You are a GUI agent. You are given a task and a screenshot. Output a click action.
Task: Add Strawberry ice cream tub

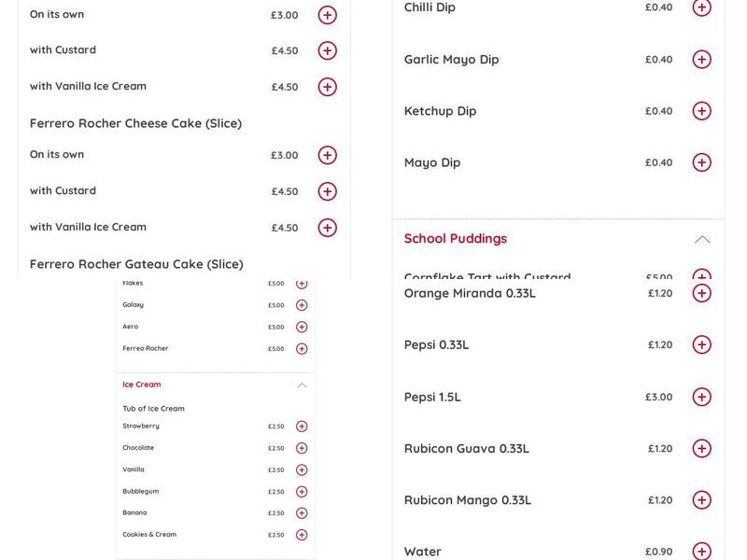[x=300, y=426]
